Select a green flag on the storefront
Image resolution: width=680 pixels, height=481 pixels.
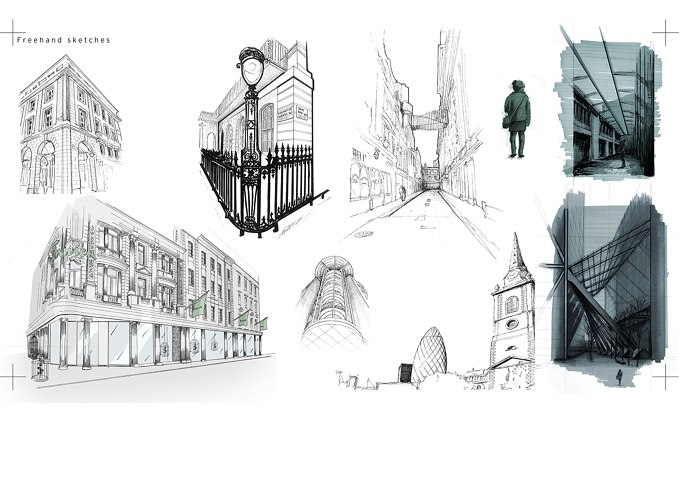(x=200, y=304)
